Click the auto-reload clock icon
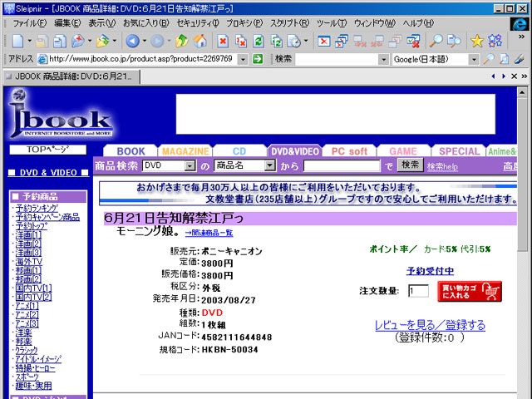 tap(293, 41)
